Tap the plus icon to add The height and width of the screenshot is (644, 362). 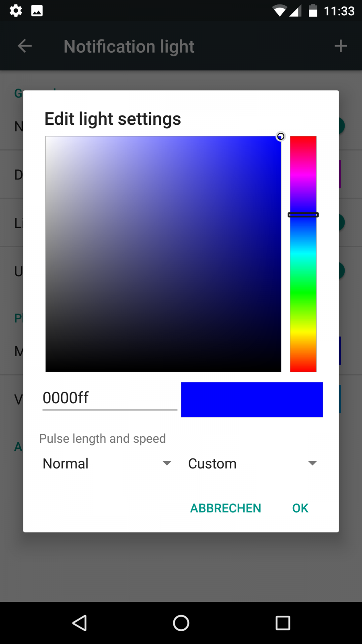tap(340, 46)
